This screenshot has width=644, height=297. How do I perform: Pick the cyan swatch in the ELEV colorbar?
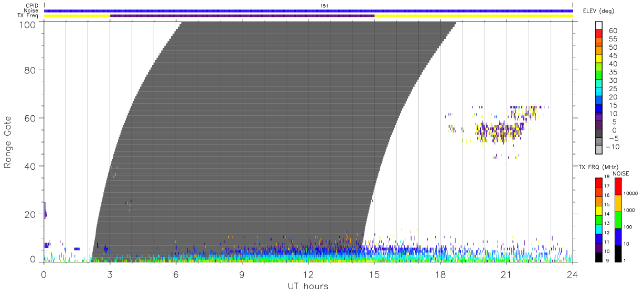(598, 92)
